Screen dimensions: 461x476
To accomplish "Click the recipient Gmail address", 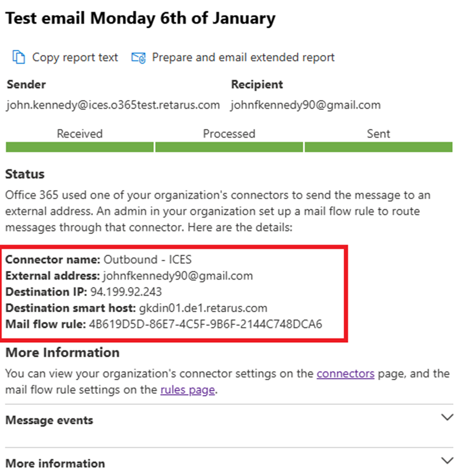I will point(306,105).
